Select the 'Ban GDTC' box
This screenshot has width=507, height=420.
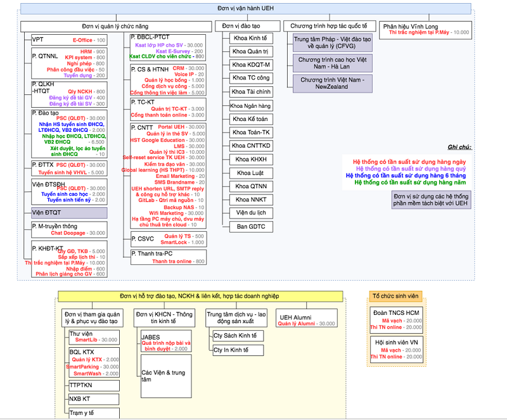pos(251,227)
